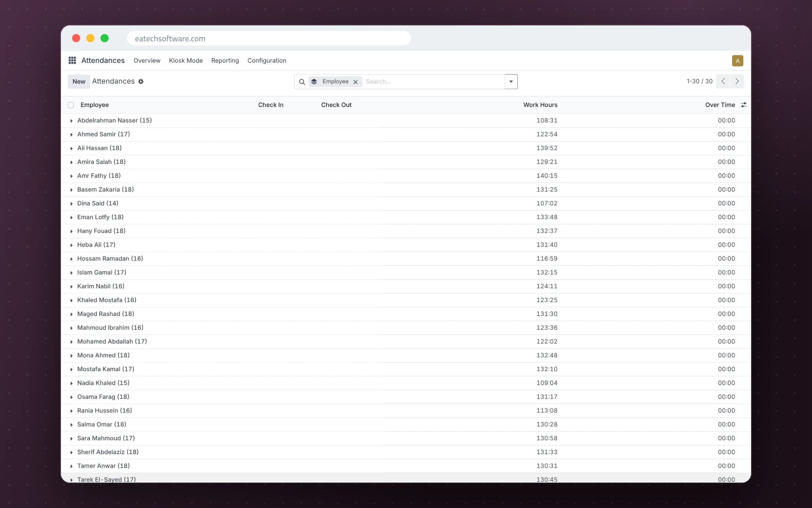Image resolution: width=812 pixels, height=508 pixels.
Task: Expand the Ali Hassan group
Action: coord(71,148)
